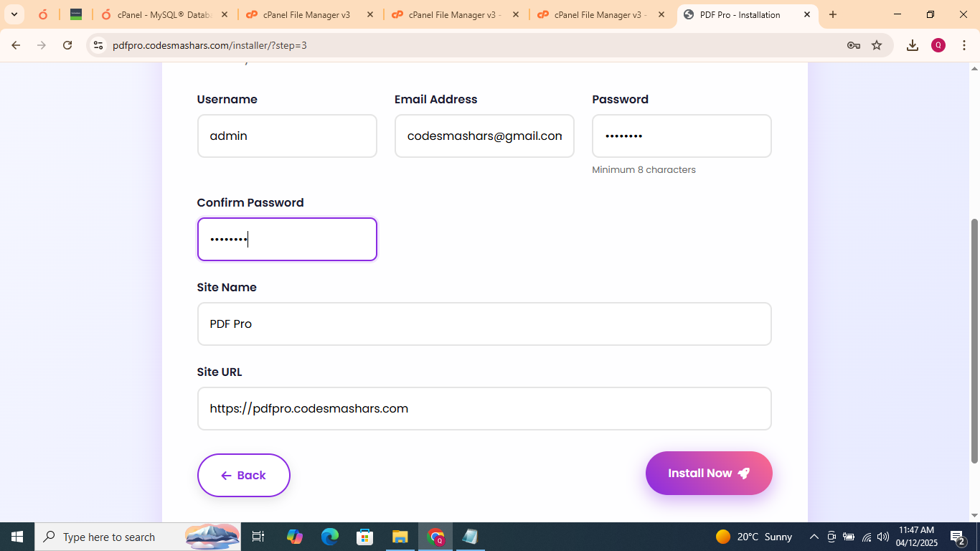
Task: Open File Explorer from the taskbar
Action: click(x=400, y=537)
